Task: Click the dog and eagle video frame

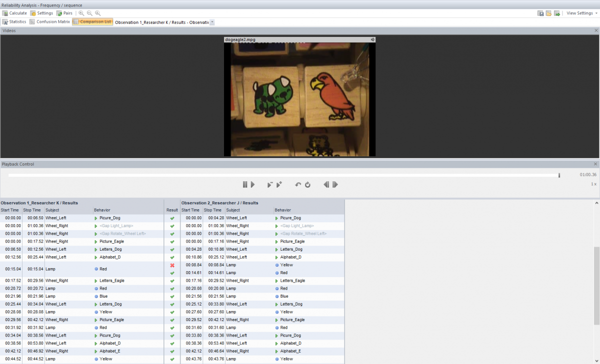Action: pos(299,99)
